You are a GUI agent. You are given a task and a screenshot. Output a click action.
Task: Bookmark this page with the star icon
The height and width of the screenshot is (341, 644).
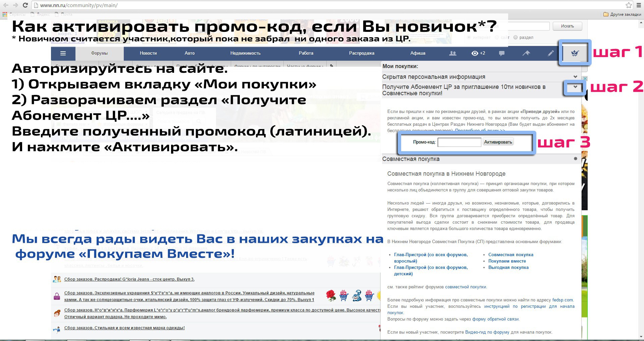pyautogui.click(x=629, y=5)
